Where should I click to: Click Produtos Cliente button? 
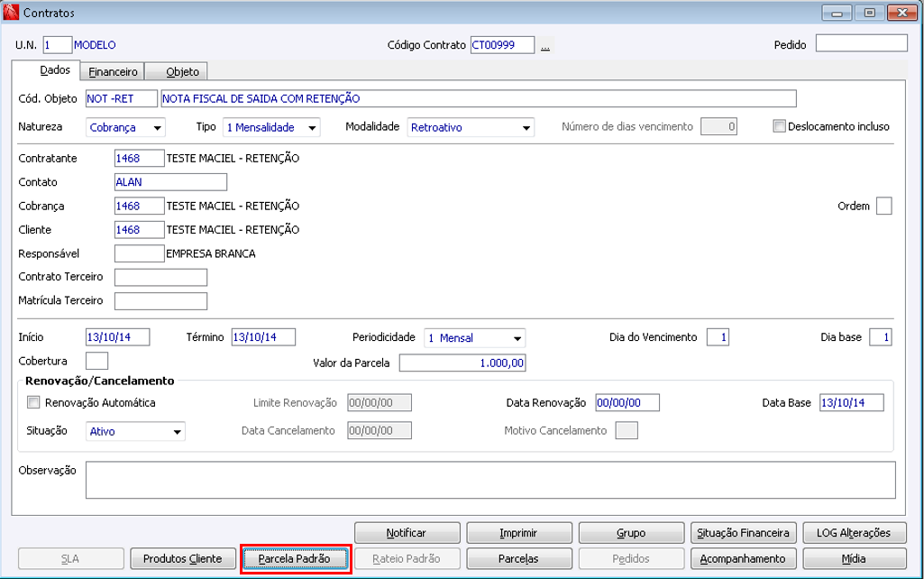coord(183,558)
